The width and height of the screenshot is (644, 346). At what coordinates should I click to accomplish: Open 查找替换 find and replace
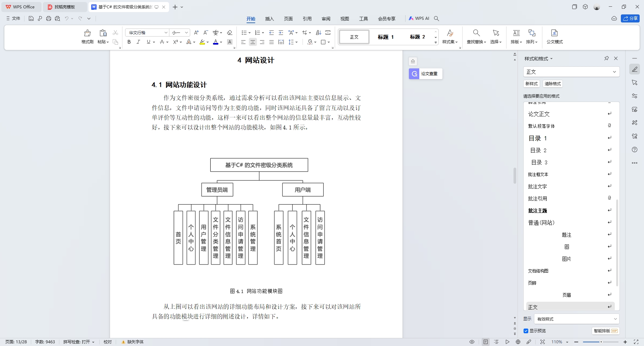tap(476, 37)
